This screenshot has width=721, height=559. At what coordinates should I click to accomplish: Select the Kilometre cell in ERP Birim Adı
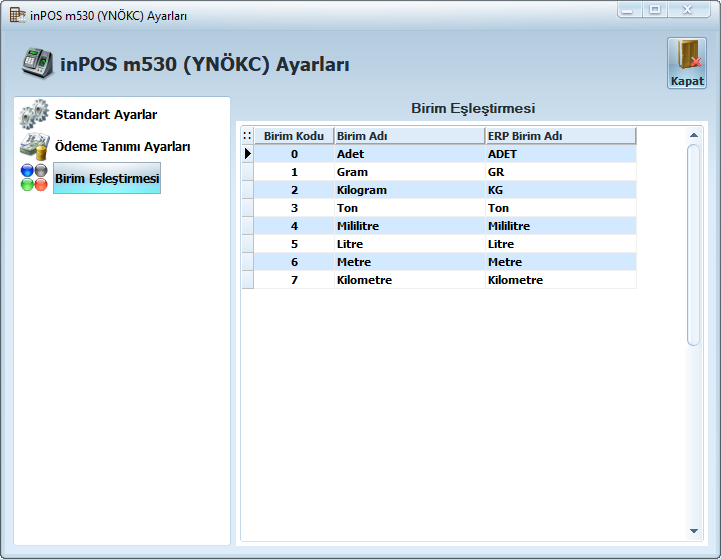tap(561, 280)
